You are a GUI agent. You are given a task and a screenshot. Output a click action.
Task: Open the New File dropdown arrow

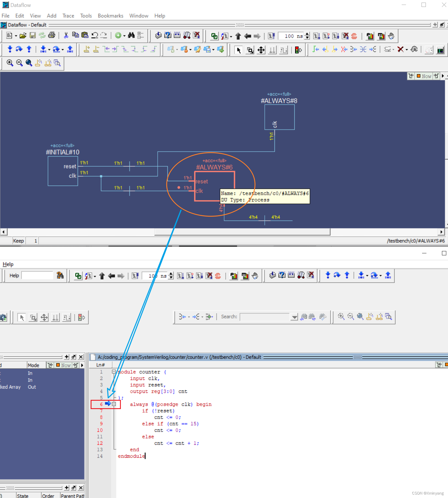coord(16,36)
